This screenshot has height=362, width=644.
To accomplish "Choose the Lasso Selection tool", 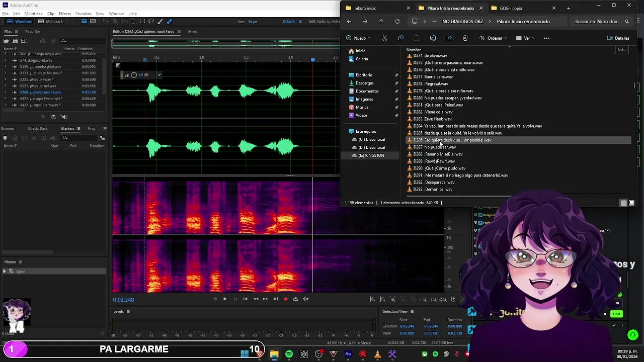I will [x=151, y=22].
